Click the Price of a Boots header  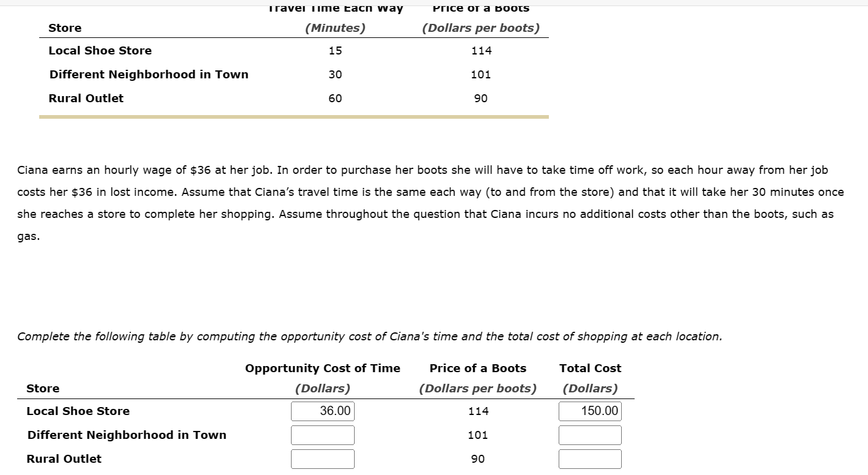[x=478, y=368]
